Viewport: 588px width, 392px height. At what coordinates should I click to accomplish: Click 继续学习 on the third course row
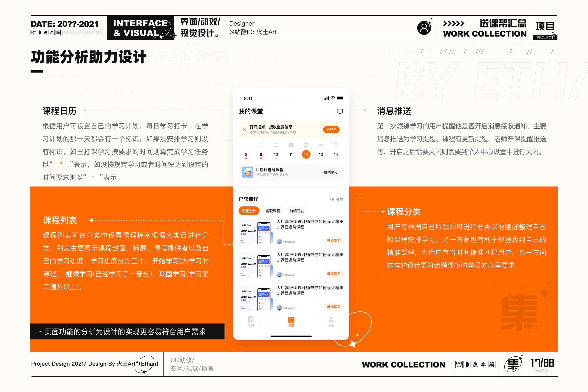pyautogui.click(x=334, y=307)
